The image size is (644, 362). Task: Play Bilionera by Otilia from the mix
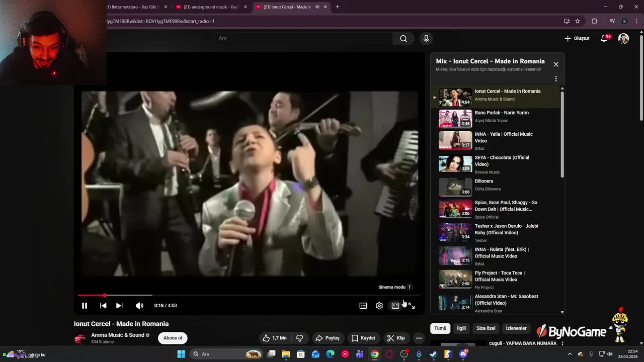pyautogui.click(x=495, y=187)
